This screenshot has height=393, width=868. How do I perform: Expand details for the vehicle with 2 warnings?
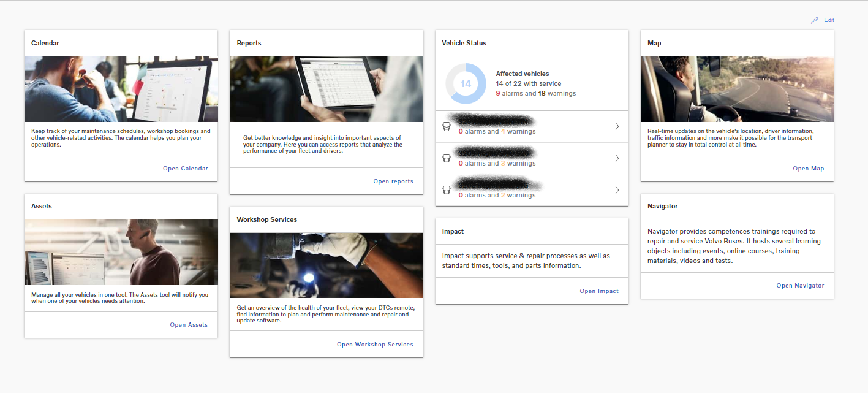(617, 189)
